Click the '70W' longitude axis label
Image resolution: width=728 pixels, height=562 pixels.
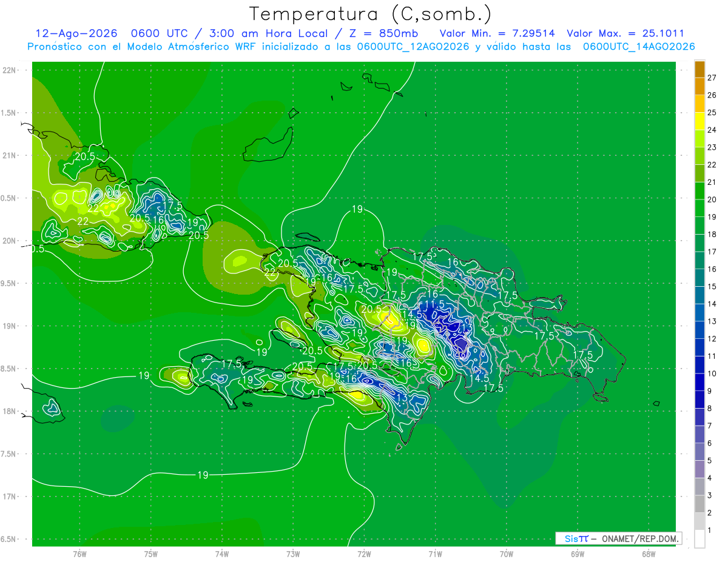(x=507, y=554)
